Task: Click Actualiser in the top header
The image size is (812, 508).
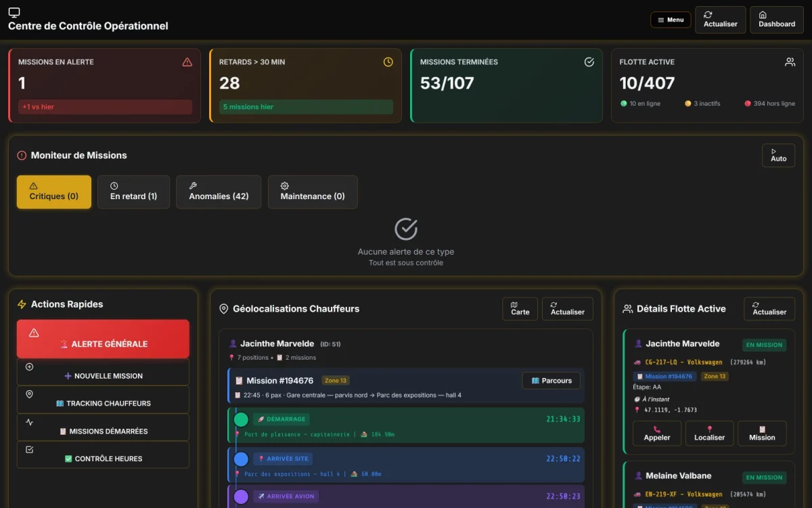Action: 720,20
